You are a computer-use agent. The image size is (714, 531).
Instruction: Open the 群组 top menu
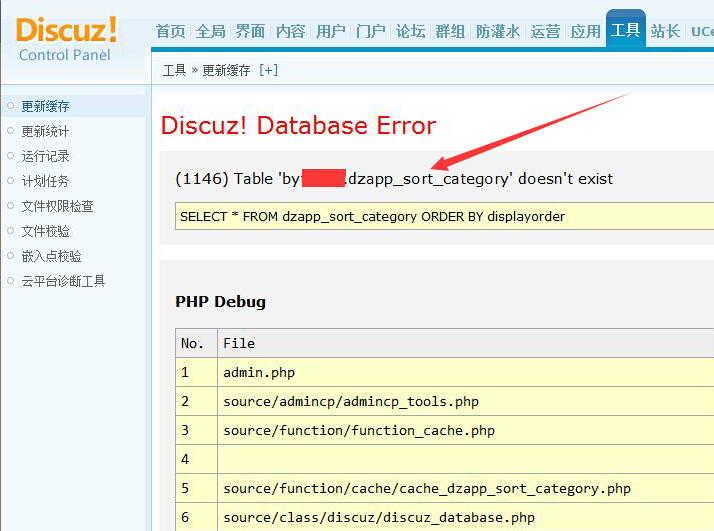(x=450, y=31)
